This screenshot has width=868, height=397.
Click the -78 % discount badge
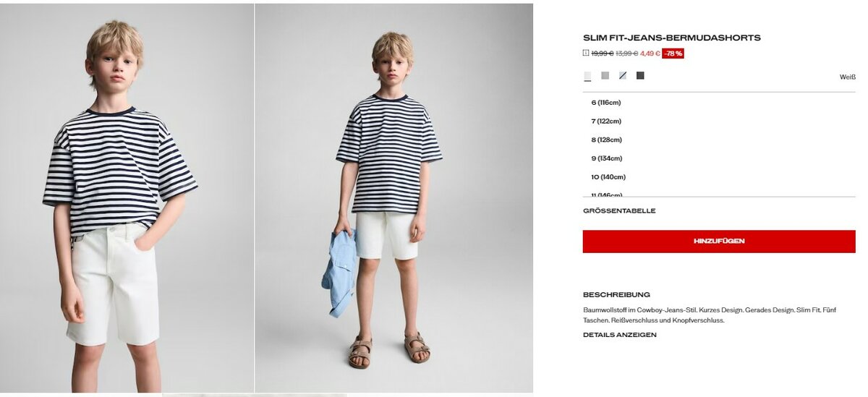[x=673, y=54]
